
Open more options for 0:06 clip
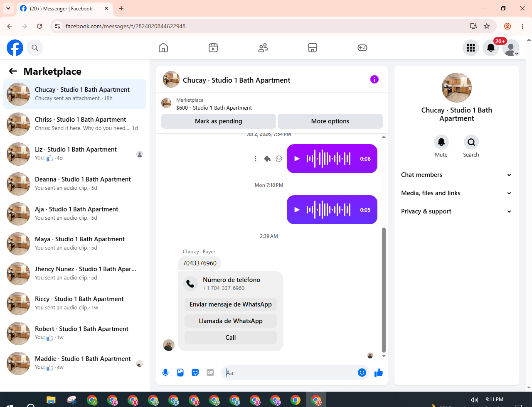coord(256,159)
